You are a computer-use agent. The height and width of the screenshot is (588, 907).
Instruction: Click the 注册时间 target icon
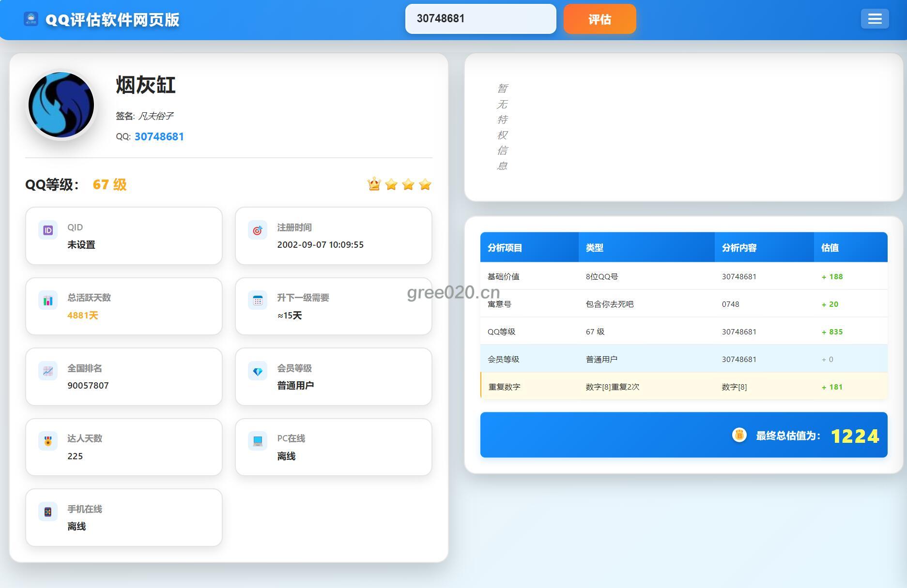[x=258, y=230]
